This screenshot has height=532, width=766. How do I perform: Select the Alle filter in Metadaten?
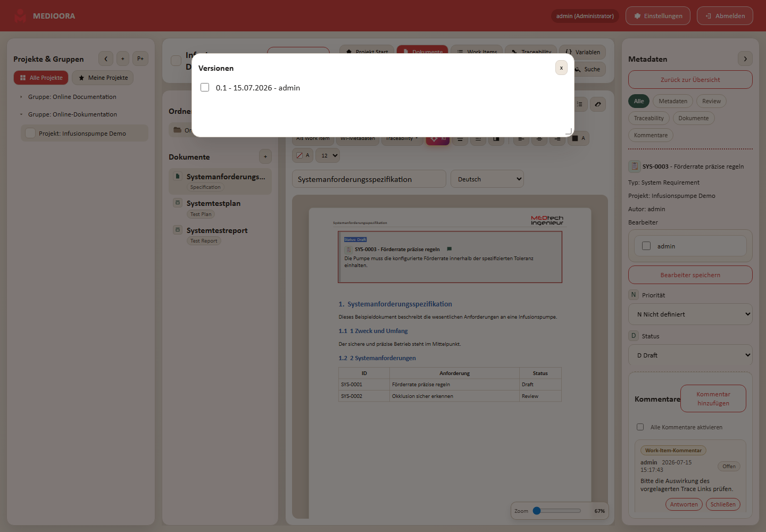click(x=639, y=101)
